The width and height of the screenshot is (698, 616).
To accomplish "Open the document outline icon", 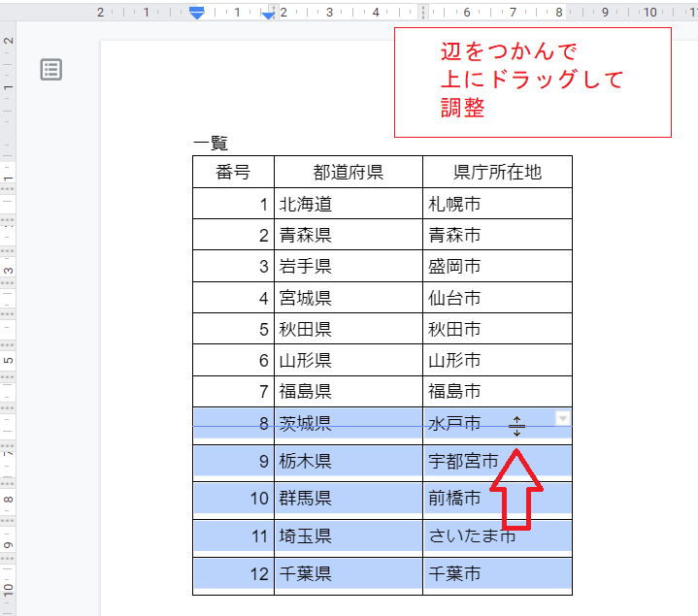I will click(x=51, y=70).
